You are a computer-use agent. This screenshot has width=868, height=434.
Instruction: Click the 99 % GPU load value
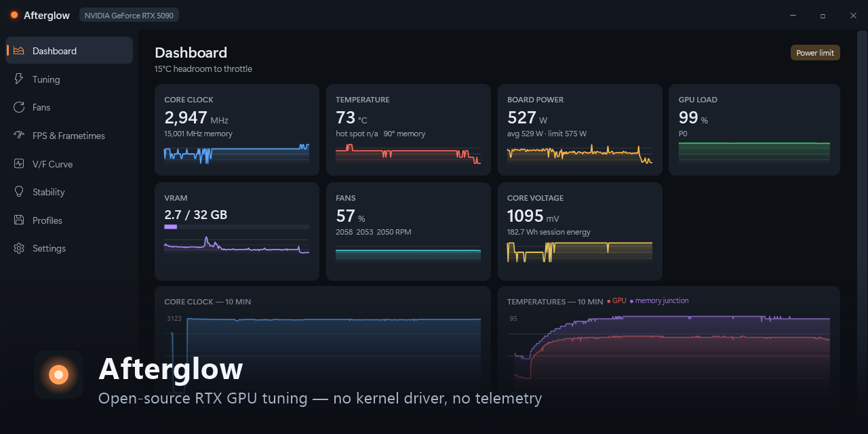(x=693, y=118)
